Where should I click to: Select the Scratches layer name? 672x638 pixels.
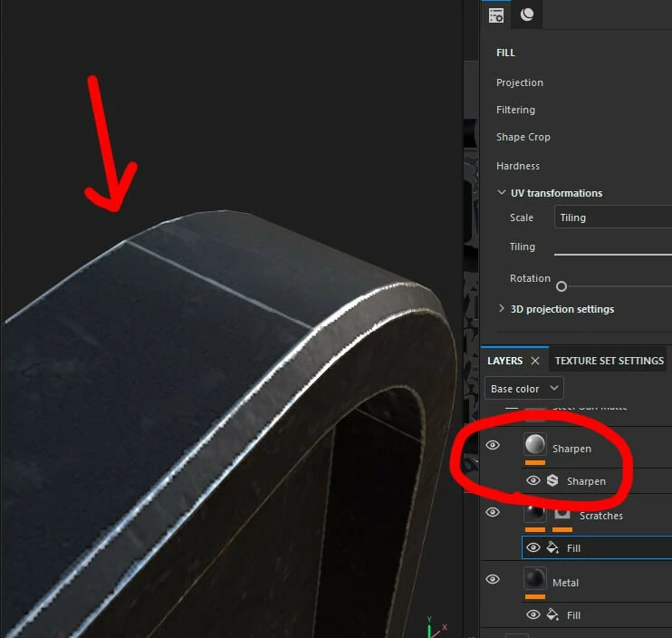[600, 516]
